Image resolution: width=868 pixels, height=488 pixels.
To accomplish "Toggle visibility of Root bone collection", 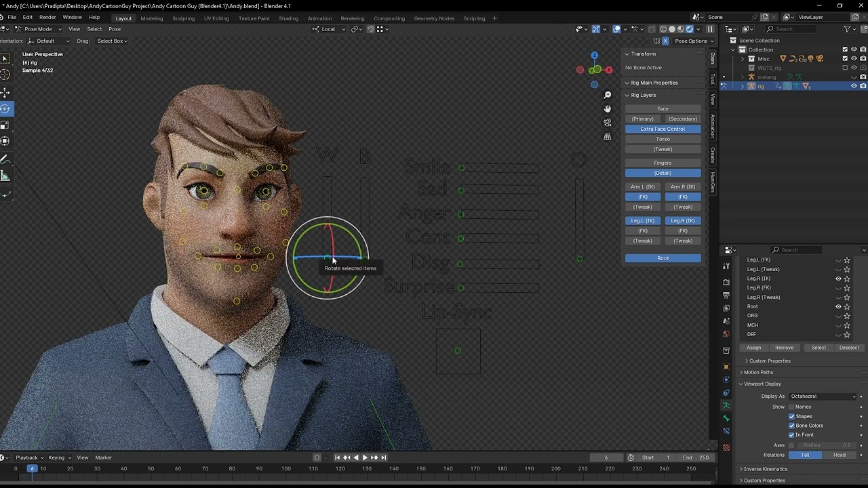I will pyautogui.click(x=838, y=306).
